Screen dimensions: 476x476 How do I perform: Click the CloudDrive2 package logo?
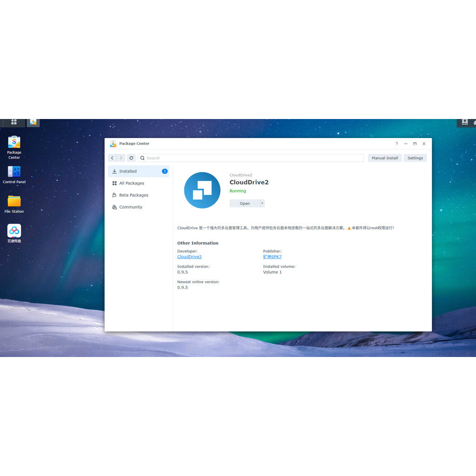pos(202,190)
